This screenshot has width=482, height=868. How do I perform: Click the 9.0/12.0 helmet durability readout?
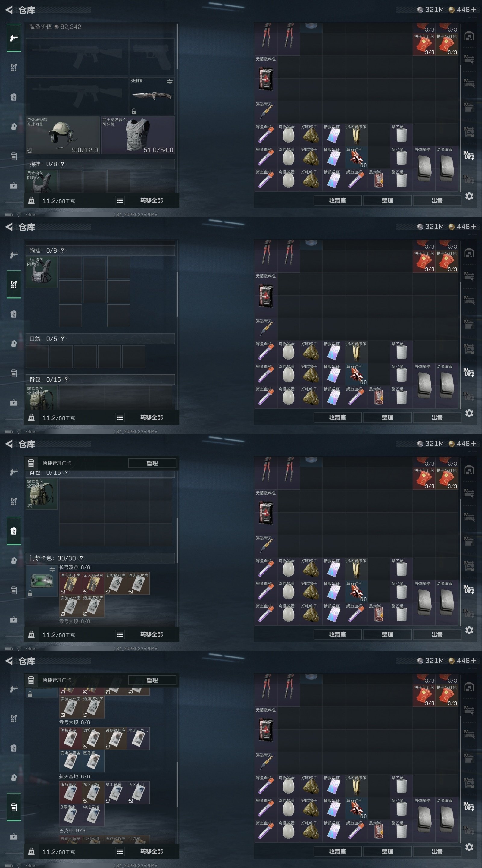click(x=85, y=150)
